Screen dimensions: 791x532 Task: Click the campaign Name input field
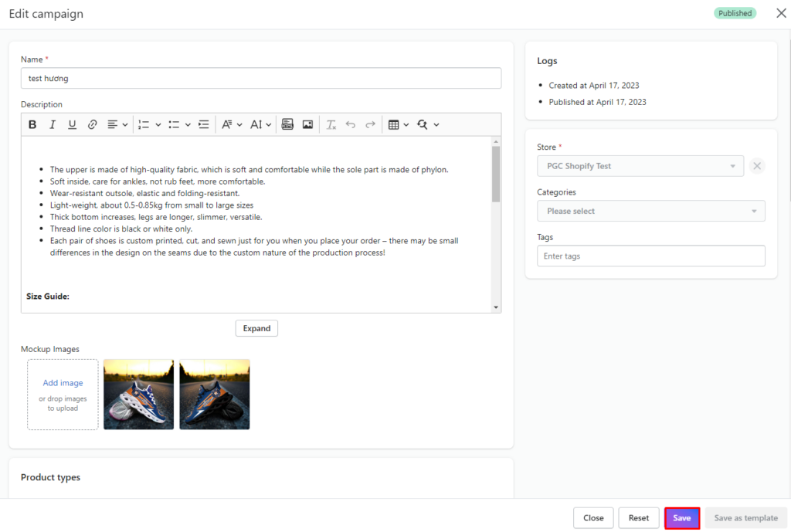[261, 78]
